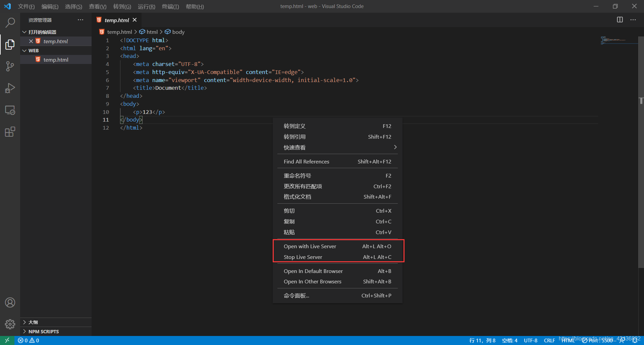Screen dimensions: 644x345
Task: Open errors and warnings count in status bar
Action: [29, 340]
